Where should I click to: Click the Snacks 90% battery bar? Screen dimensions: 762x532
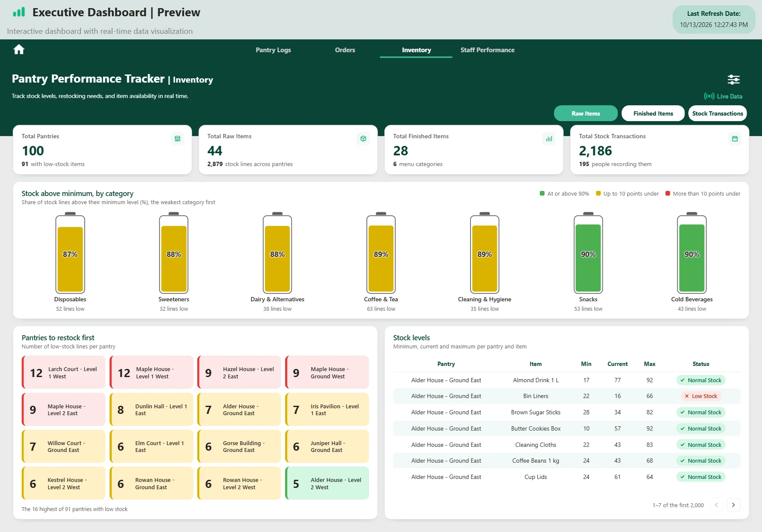tap(588, 253)
